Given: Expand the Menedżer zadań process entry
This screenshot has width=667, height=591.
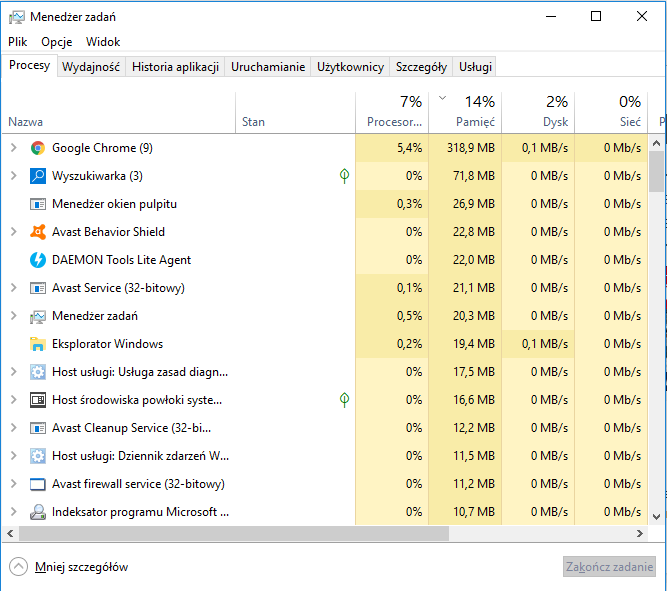Looking at the screenshot, I should coord(14,316).
